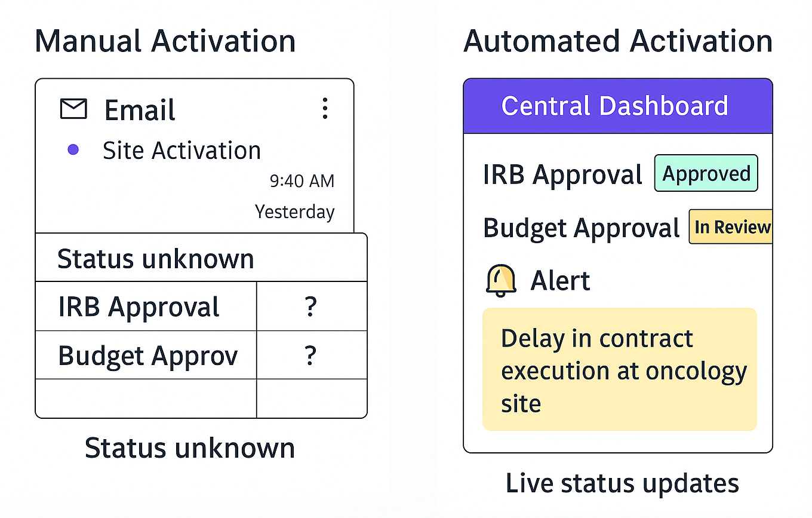
Task: Click the Alert bell icon
Action: (x=500, y=280)
